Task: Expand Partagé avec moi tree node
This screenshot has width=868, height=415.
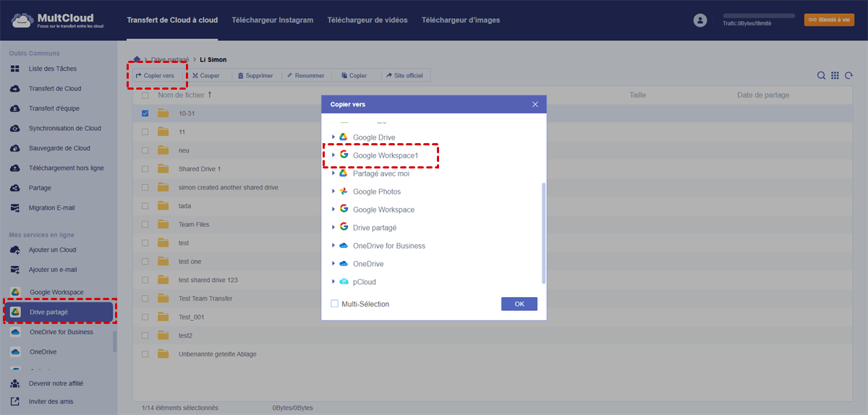Action: (333, 174)
